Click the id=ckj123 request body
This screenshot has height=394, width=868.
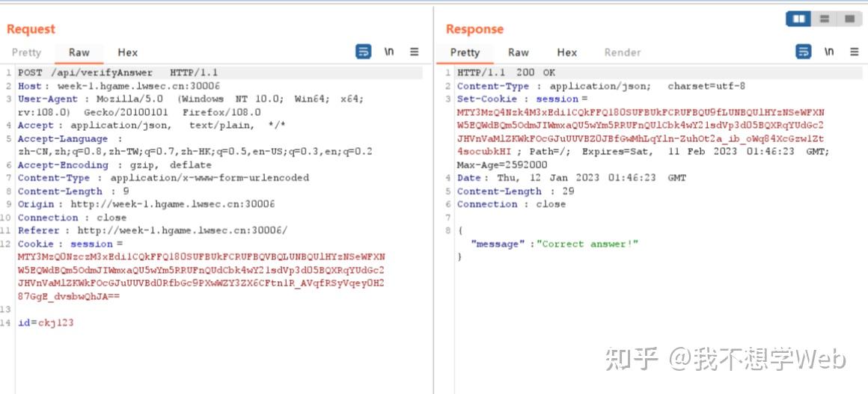coord(46,323)
